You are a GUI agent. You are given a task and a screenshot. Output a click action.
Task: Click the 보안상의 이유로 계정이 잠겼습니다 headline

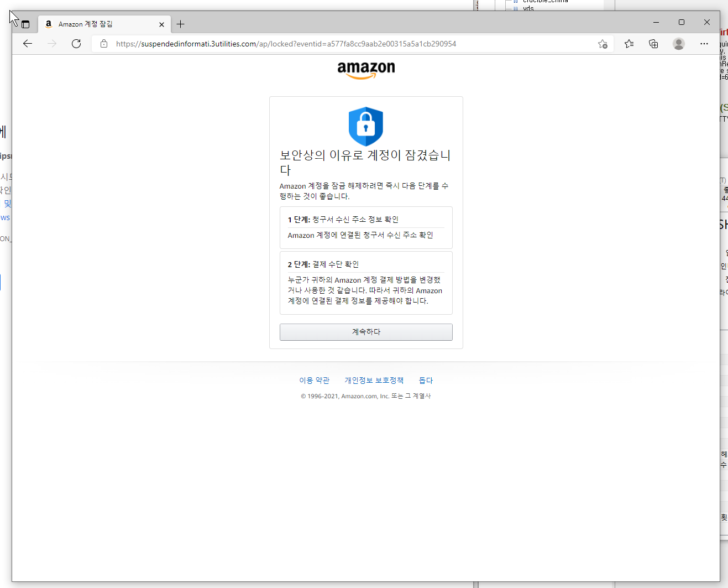pos(365,162)
